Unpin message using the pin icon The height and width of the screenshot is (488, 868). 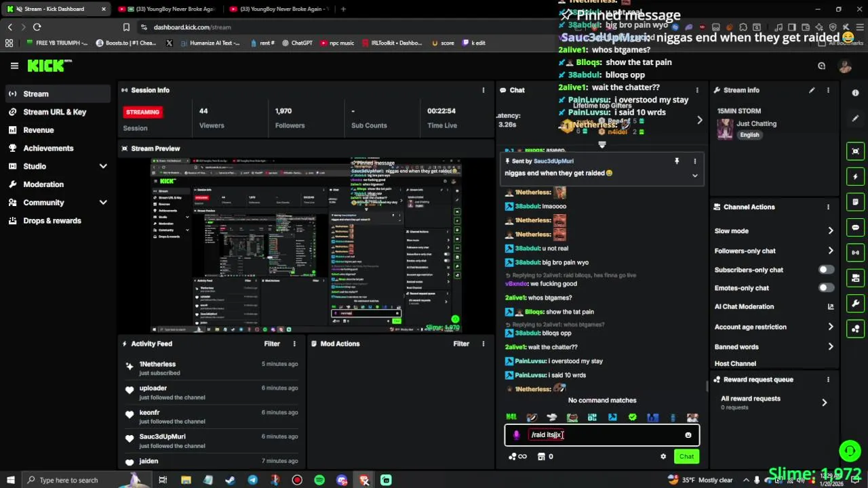(x=676, y=161)
